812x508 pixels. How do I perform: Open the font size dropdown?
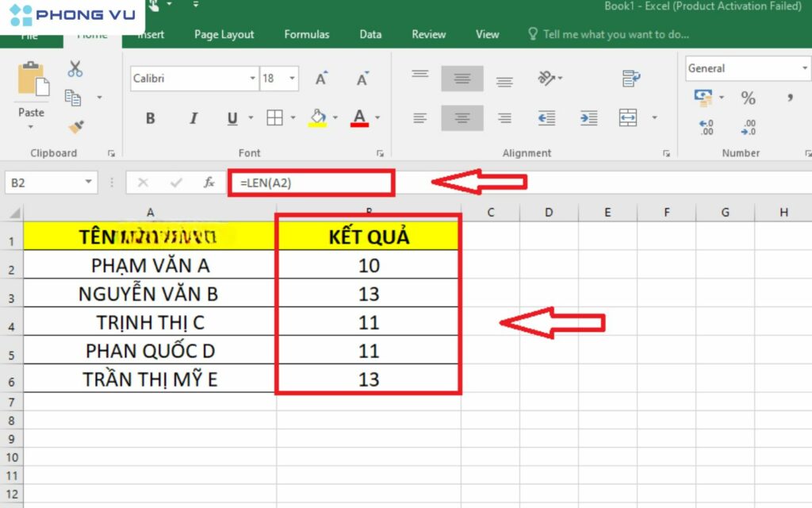tap(293, 79)
